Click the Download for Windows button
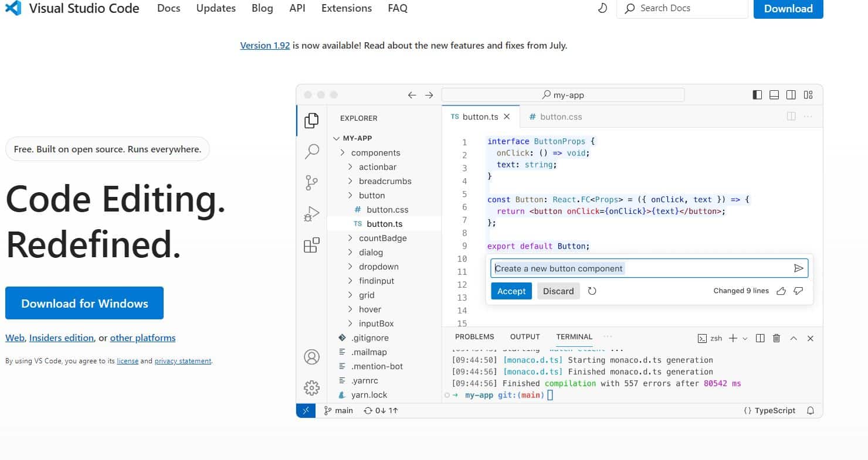The image size is (868, 460). coord(84,304)
